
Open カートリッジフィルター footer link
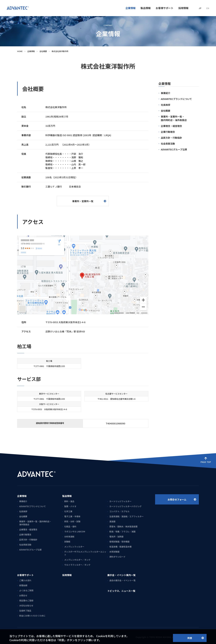point(120,501)
